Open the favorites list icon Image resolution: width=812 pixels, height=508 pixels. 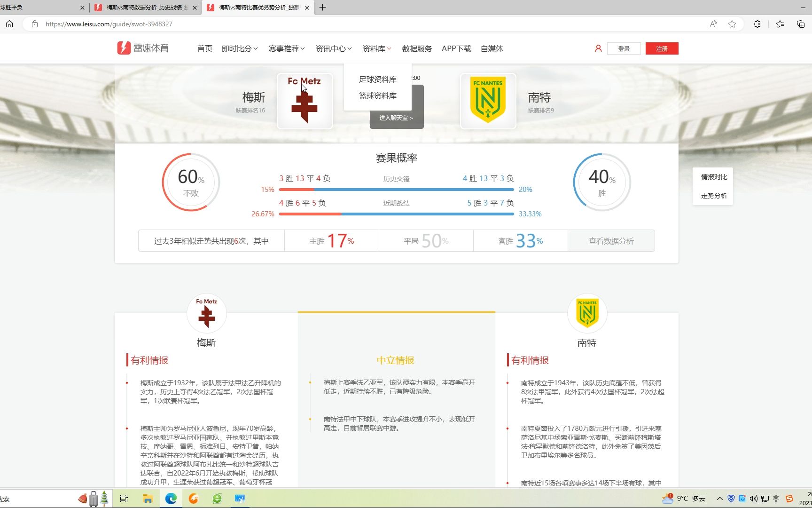(x=780, y=24)
